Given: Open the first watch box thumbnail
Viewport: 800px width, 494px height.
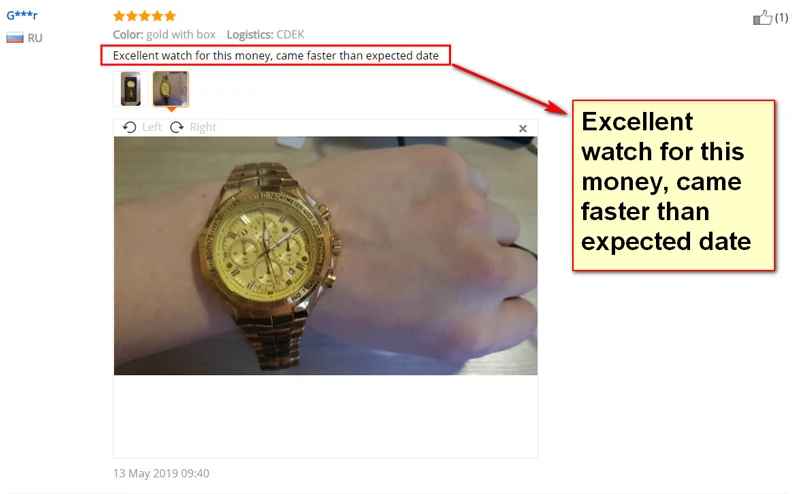Looking at the screenshot, I should [x=131, y=89].
